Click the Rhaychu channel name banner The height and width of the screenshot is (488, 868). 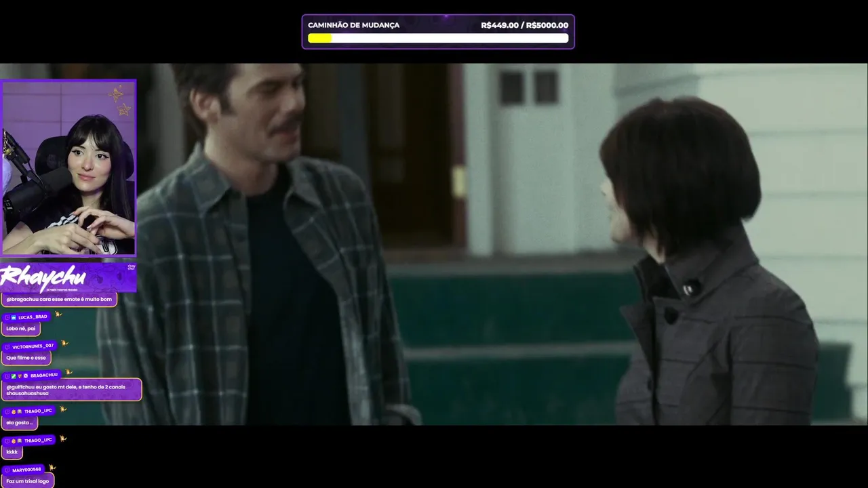tap(68, 277)
